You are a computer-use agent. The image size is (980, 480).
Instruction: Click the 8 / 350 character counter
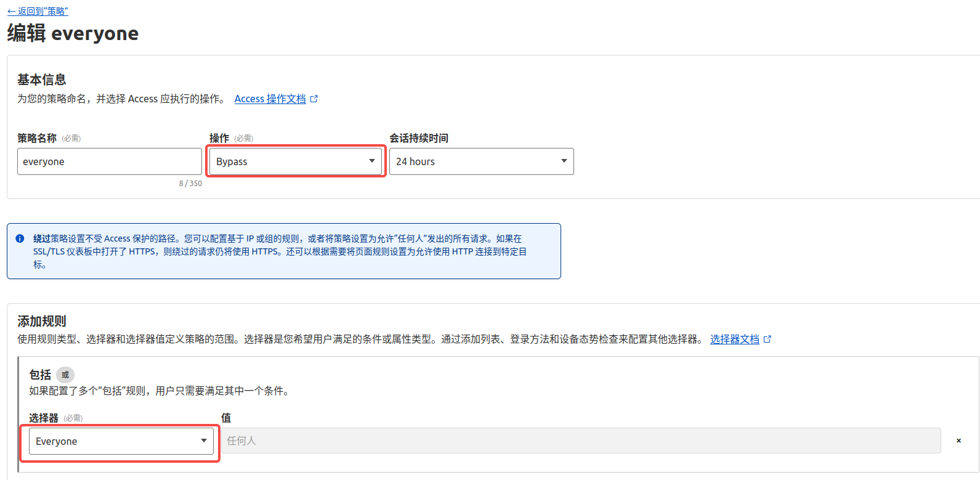click(x=190, y=184)
